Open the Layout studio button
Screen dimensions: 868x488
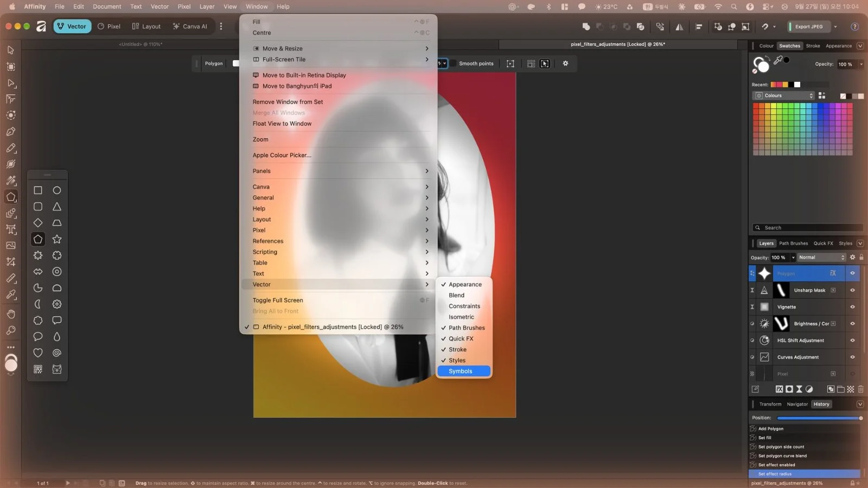coord(146,27)
